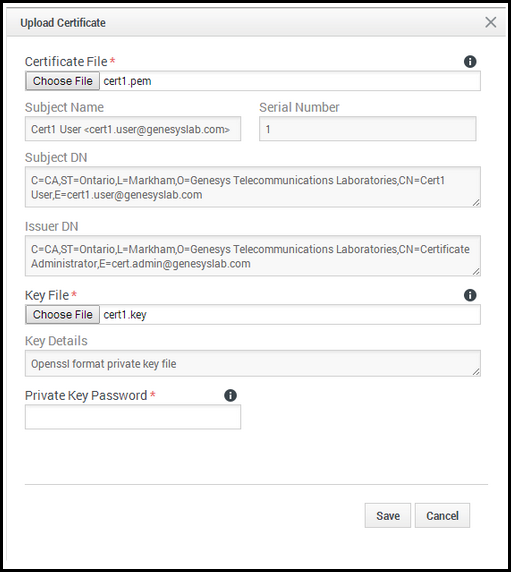Image resolution: width=511 pixels, height=572 pixels.
Task: Grab the Subject DN resize handle
Action: coord(476,203)
